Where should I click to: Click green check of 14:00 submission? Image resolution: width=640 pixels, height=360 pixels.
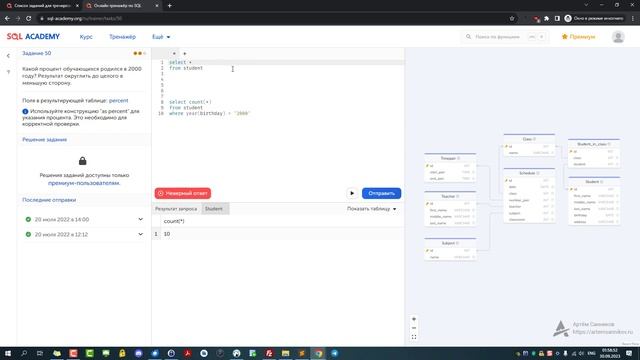28,219
